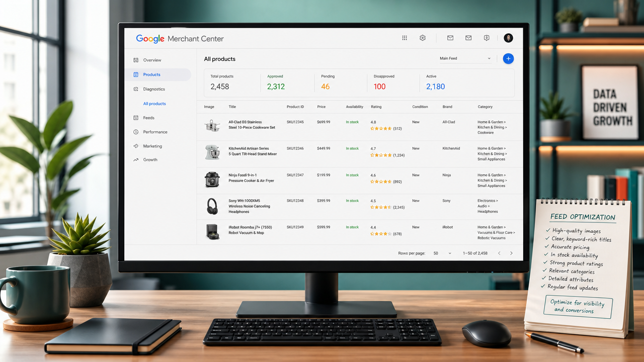Open the settings gear

pos(423,38)
